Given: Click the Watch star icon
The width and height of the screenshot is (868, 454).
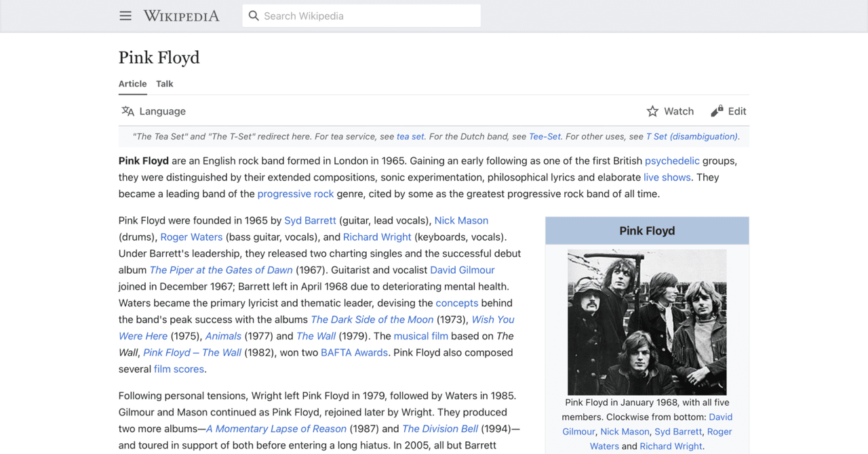Looking at the screenshot, I should pyautogui.click(x=652, y=111).
